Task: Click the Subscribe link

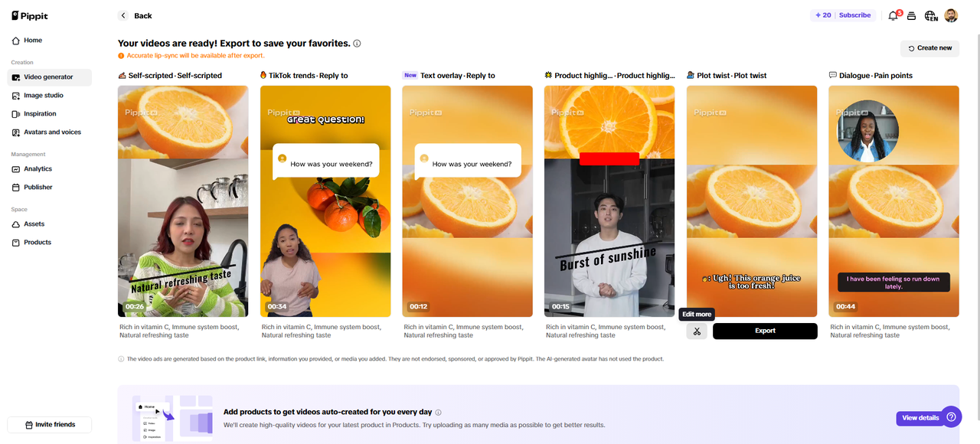Action: 854,15
